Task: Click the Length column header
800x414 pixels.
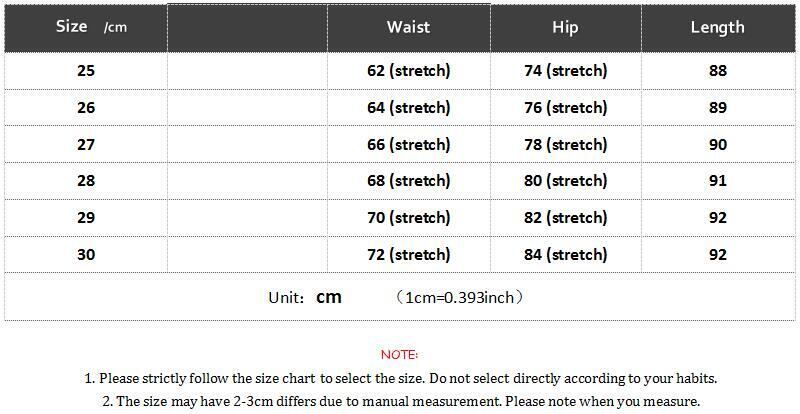Action: (717, 27)
